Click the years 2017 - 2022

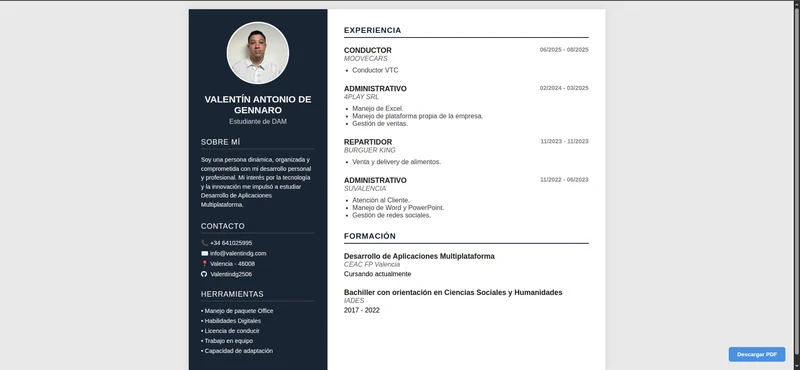(x=362, y=310)
